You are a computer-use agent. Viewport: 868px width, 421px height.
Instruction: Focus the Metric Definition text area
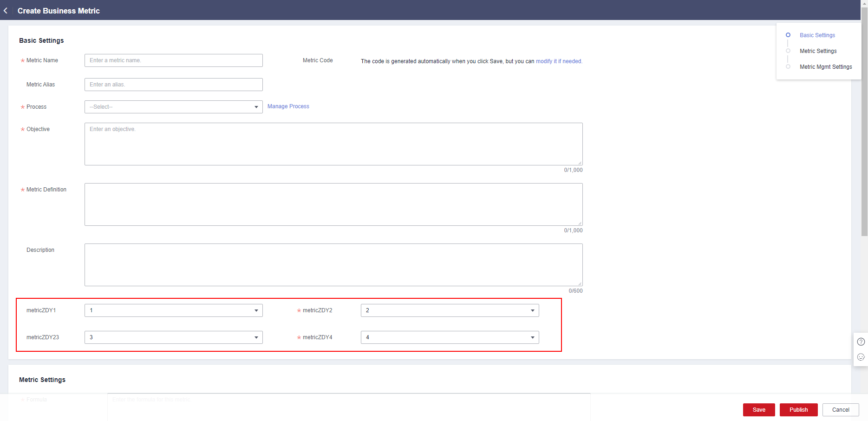pos(333,204)
